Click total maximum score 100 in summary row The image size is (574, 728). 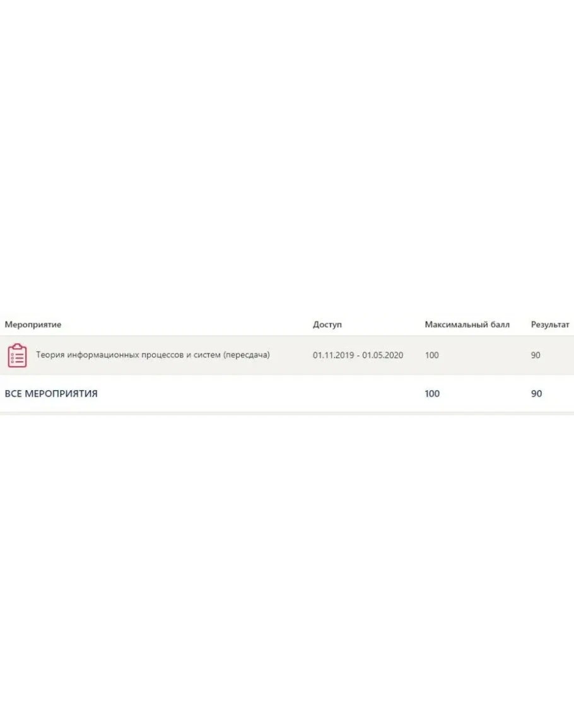432,394
